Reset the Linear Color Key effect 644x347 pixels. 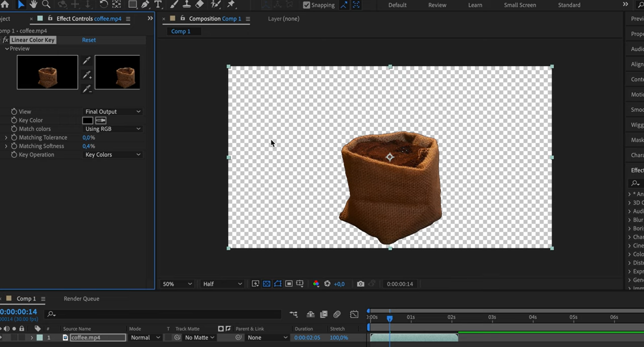[x=89, y=40]
